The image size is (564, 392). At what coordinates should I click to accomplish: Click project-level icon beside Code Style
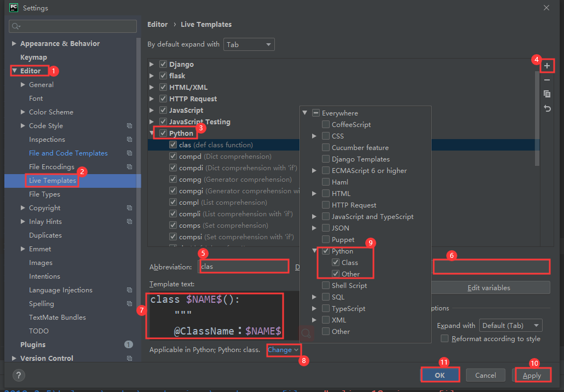click(129, 125)
